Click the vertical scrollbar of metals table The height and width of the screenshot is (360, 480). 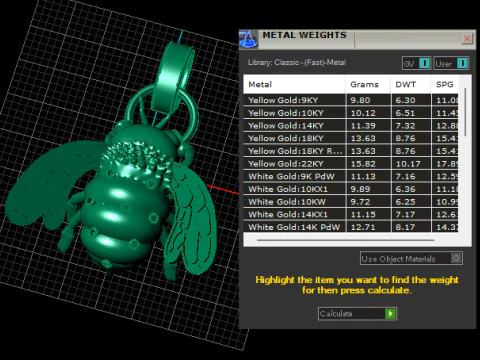tap(465, 112)
